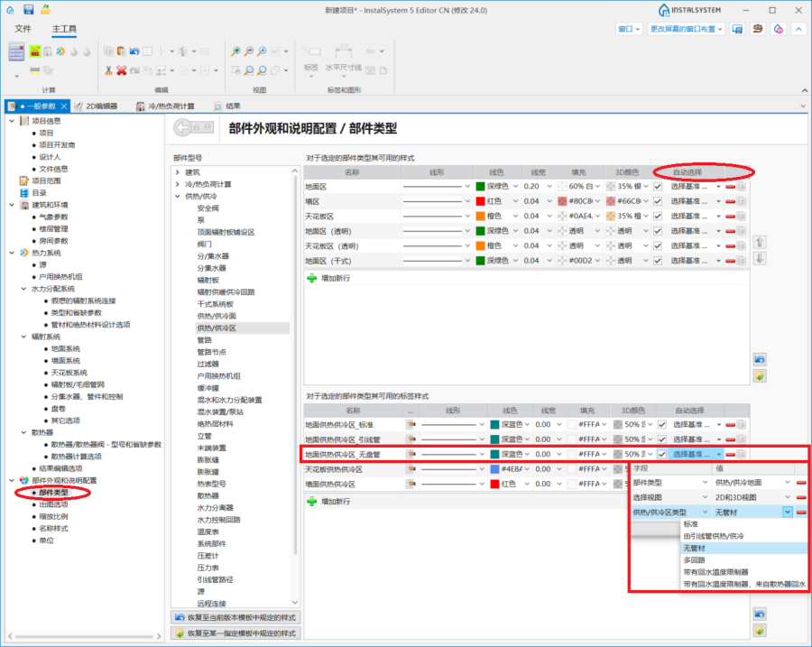Click 增加新行 under the label styles table
This screenshot has height=647, width=812.
click(336, 502)
